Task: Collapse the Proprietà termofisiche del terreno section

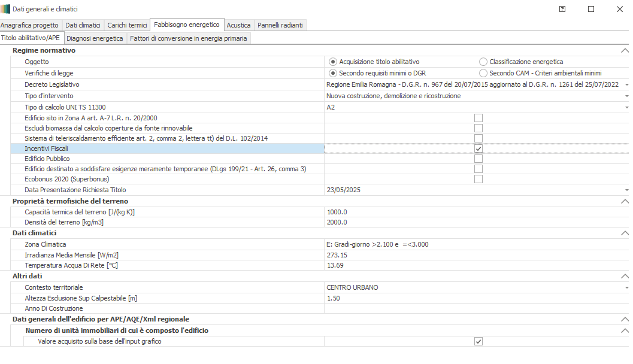Action: coord(625,202)
